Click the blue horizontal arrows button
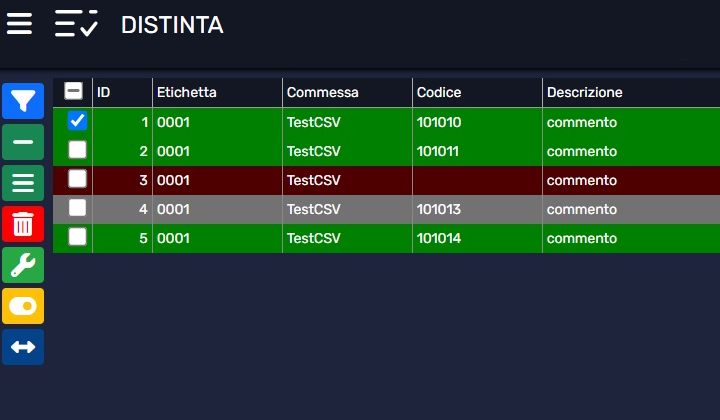Viewport: 720px width, 420px height. [x=23, y=347]
